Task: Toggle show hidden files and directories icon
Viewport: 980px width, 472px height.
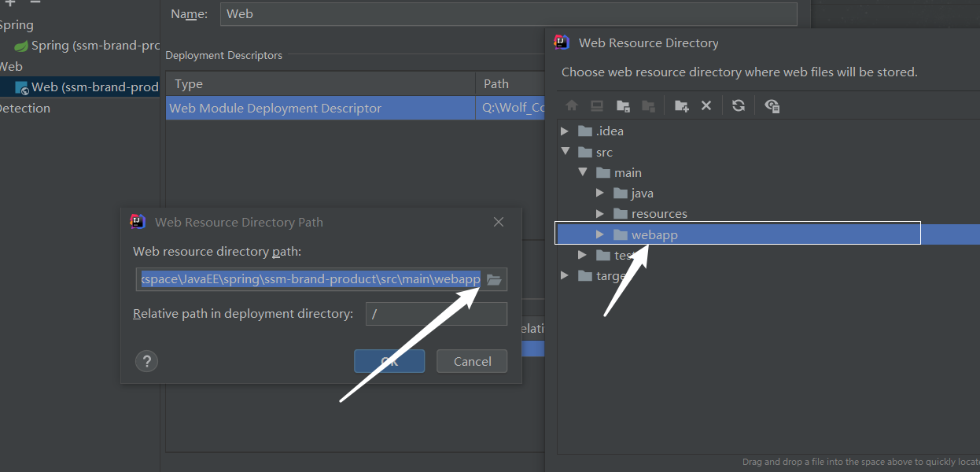Action: (x=772, y=105)
